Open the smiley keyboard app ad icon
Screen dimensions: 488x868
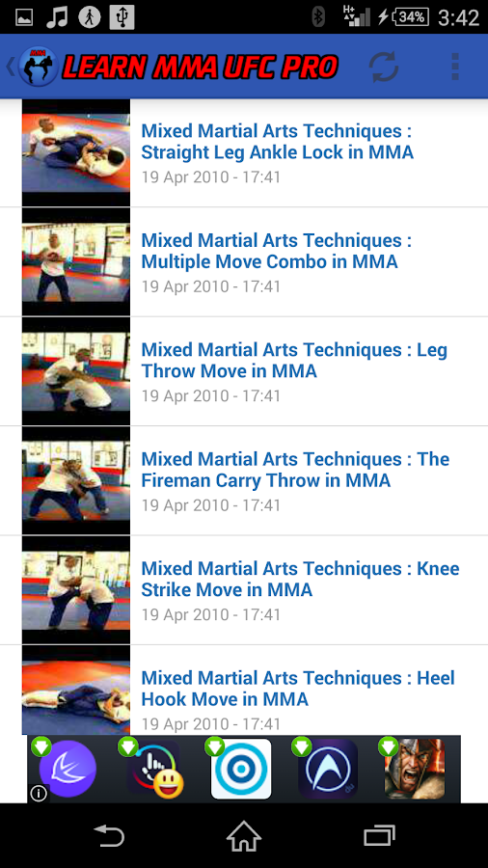pyautogui.click(x=155, y=769)
